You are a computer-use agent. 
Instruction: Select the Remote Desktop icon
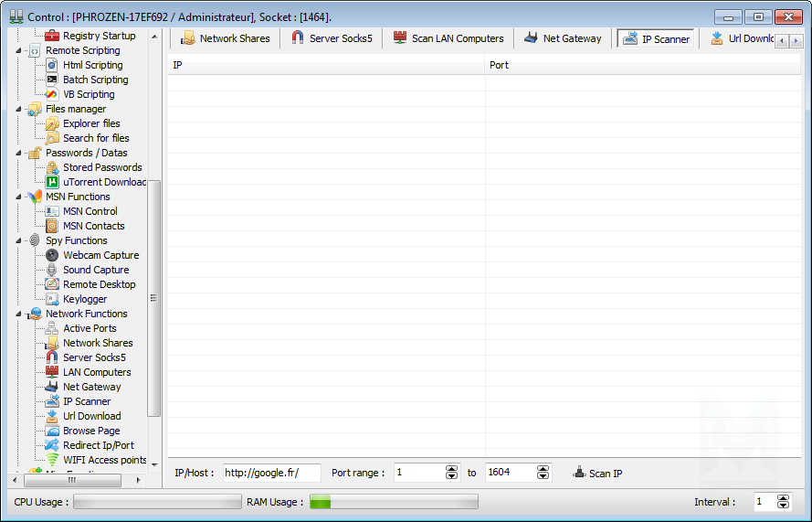(x=52, y=284)
